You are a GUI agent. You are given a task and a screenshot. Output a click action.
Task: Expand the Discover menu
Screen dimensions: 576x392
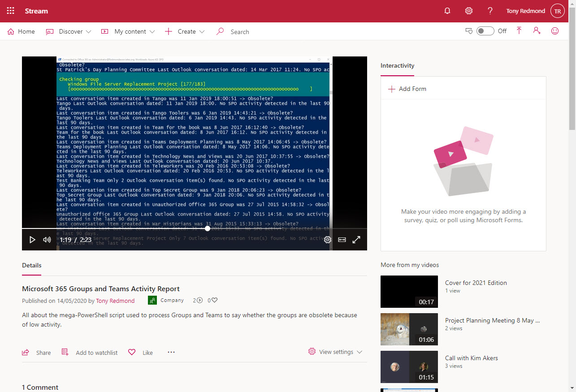69,31
